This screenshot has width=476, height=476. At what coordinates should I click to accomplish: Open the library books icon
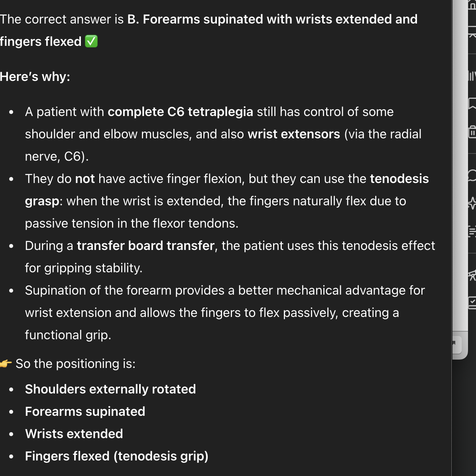472,75
